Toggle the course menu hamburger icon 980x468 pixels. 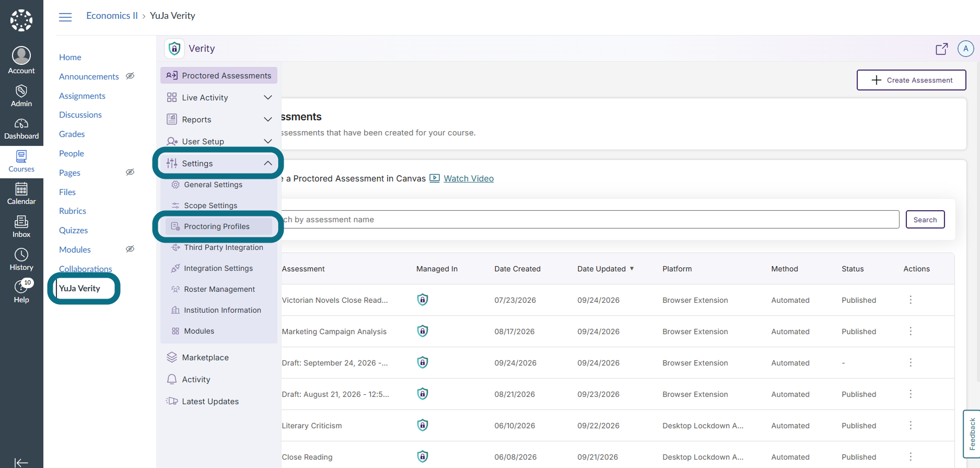(65, 17)
